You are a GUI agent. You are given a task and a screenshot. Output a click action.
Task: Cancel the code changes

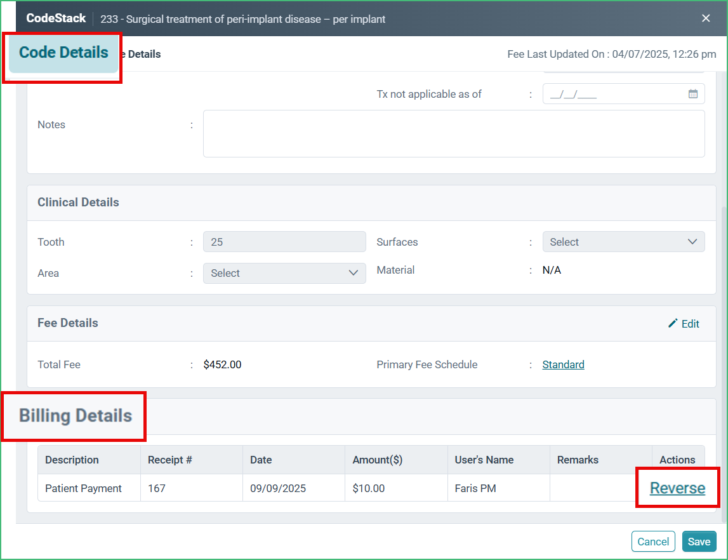(653, 541)
